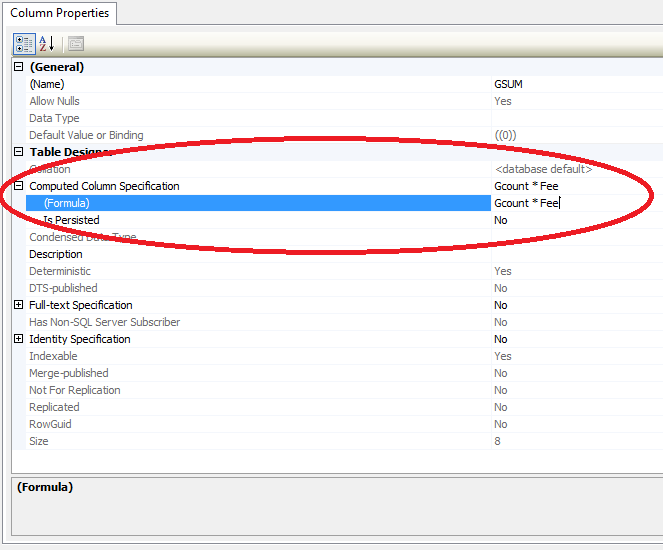Viewport: 663px width, 550px height.
Task: Collapse the (General) section
Action: click(x=18, y=67)
